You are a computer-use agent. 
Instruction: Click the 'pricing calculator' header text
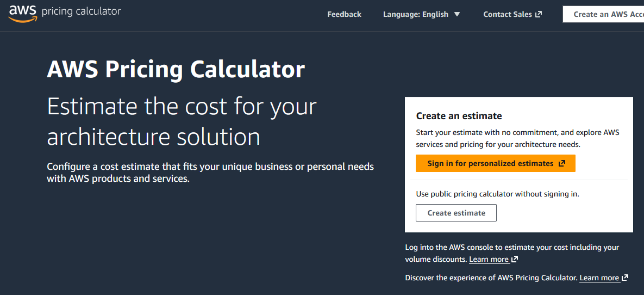click(81, 11)
